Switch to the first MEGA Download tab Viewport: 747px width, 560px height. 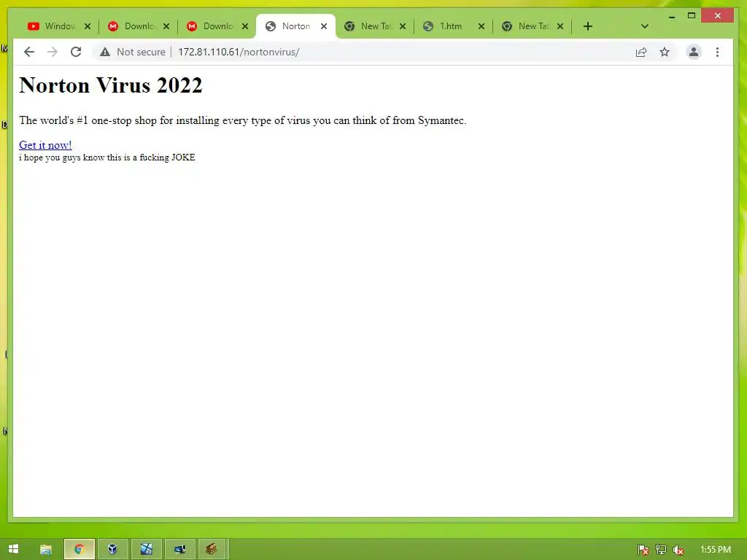pyautogui.click(x=139, y=26)
